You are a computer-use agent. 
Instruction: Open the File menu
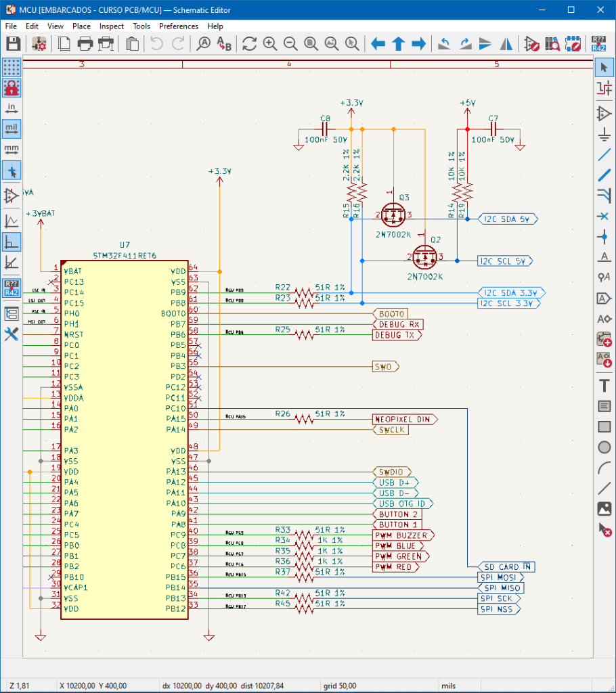(x=11, y=26)
